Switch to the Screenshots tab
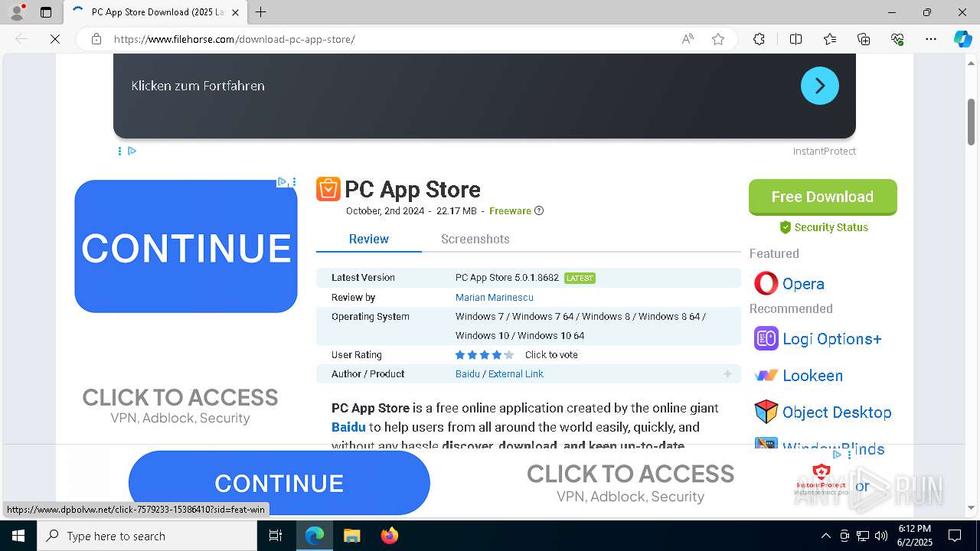 475,239
